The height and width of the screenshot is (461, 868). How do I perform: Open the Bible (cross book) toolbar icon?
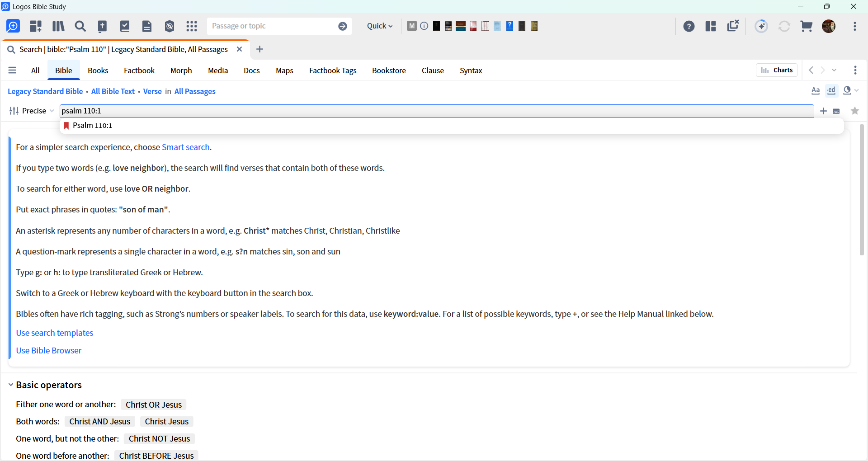pos(103,26)
